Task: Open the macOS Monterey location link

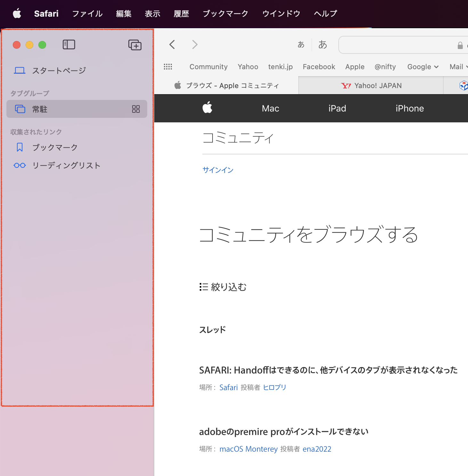Action: [x=248, y=449]
